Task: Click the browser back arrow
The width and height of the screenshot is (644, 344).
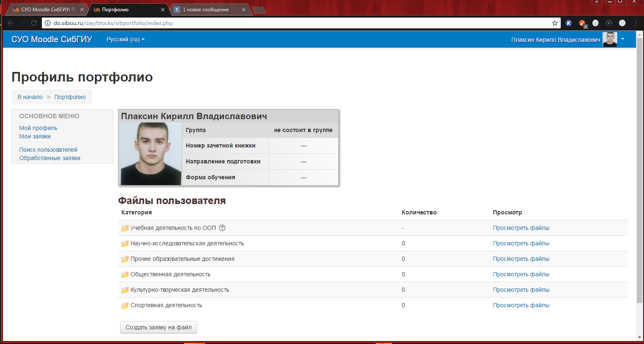Action: pyautogui.click(x=10, y=23)
